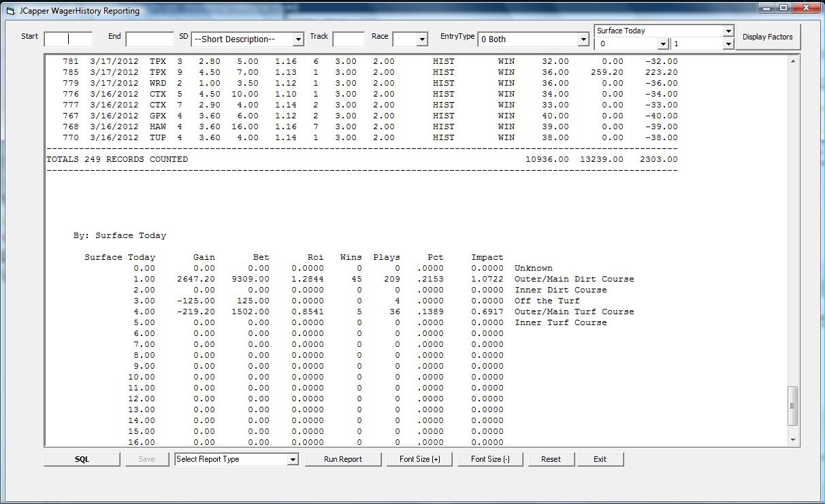Screen dimensions: 825x504
Task: Increase text with Font Size (+) button
Action: [420, 459]
